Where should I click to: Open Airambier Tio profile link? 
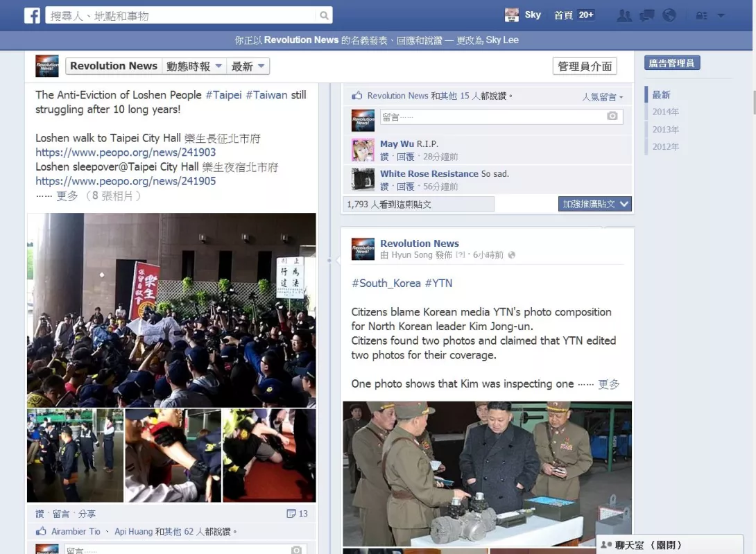(x=76, y=531)
